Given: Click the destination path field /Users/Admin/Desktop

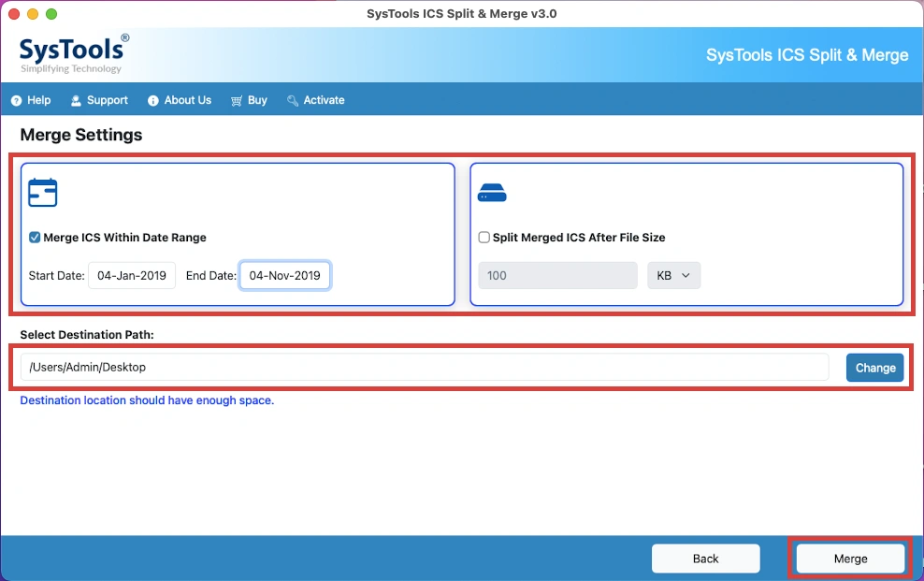Looking at the screenshot, I should [x=425, y=367].
